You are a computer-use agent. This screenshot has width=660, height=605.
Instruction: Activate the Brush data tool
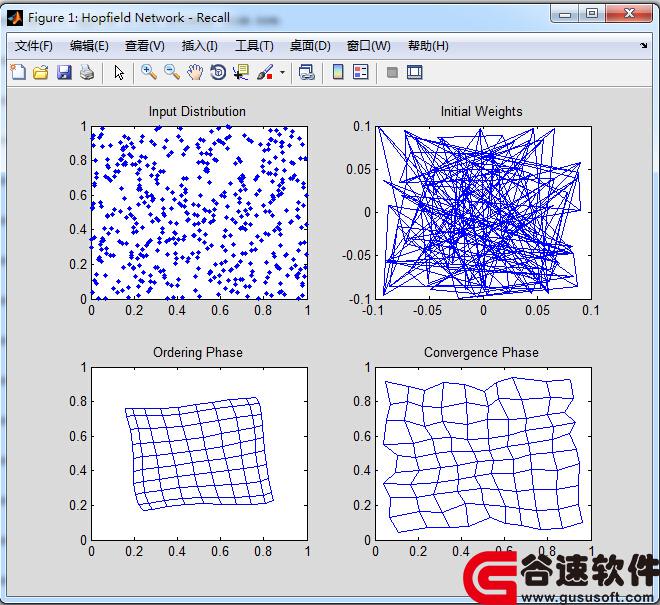point(265,72)
